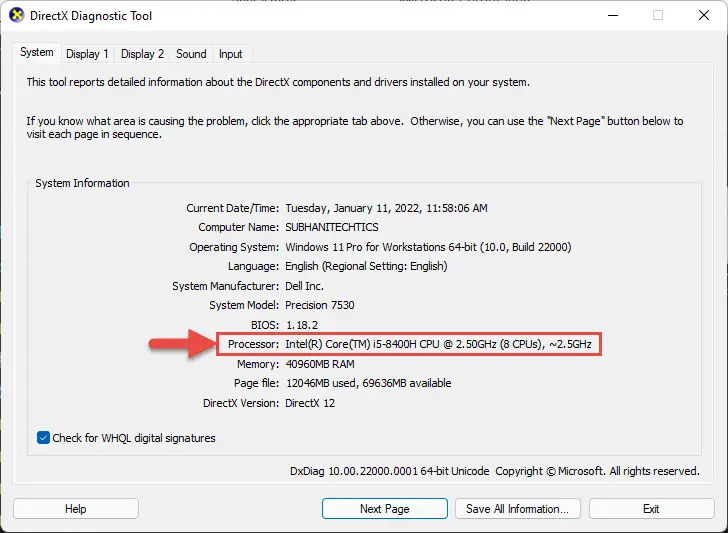The image size is (728, 533).
Task: Open the Input tab
Action: [230, 54]
